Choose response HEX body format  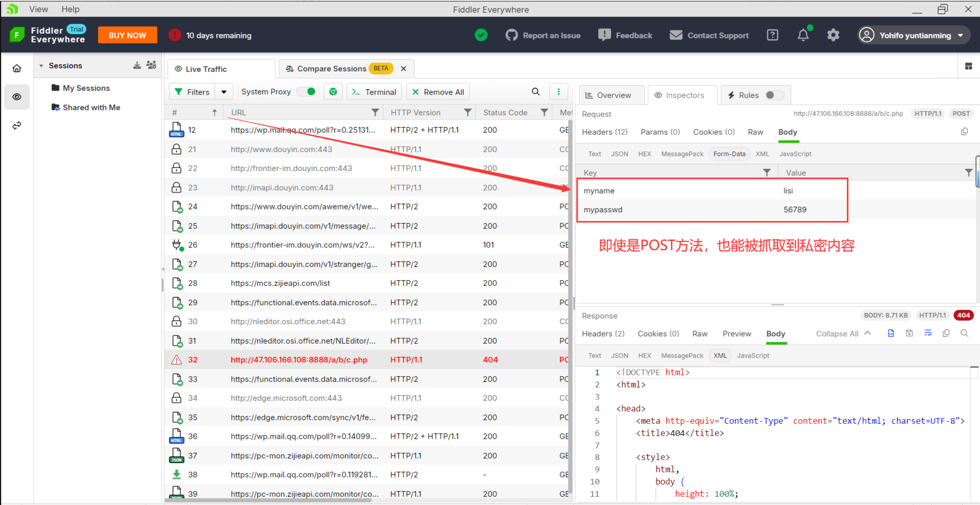click(645, 355)
